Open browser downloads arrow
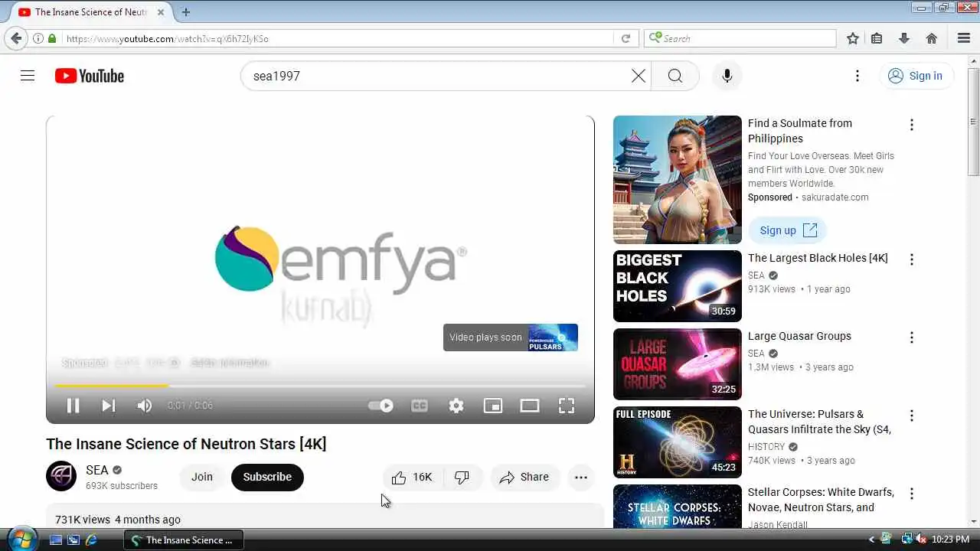 click(x=904, y=38)
